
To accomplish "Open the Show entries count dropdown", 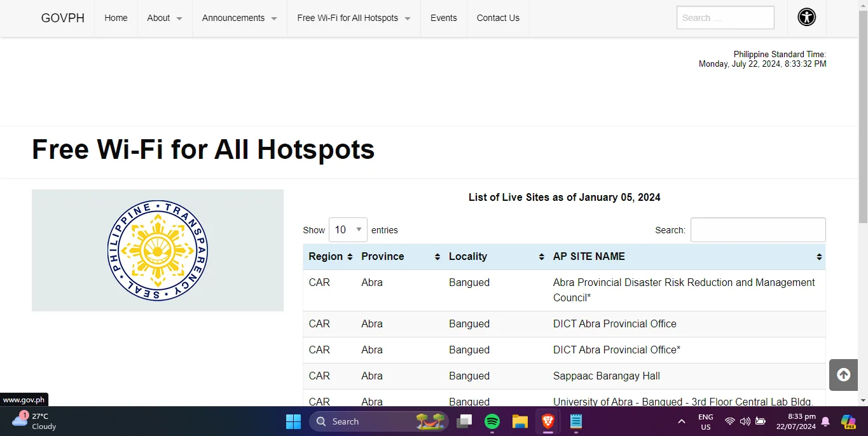I will pyautogui.click(x=348, y=229).
